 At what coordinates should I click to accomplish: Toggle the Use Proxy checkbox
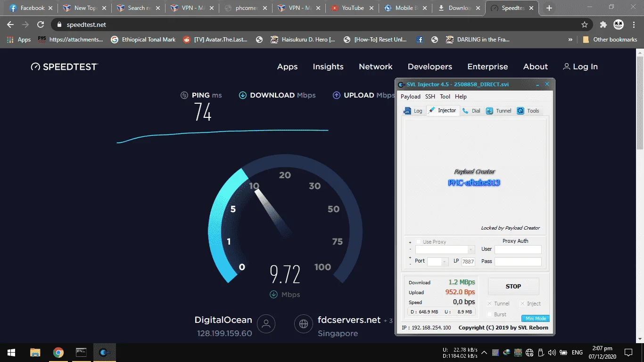tap(418, 242)
